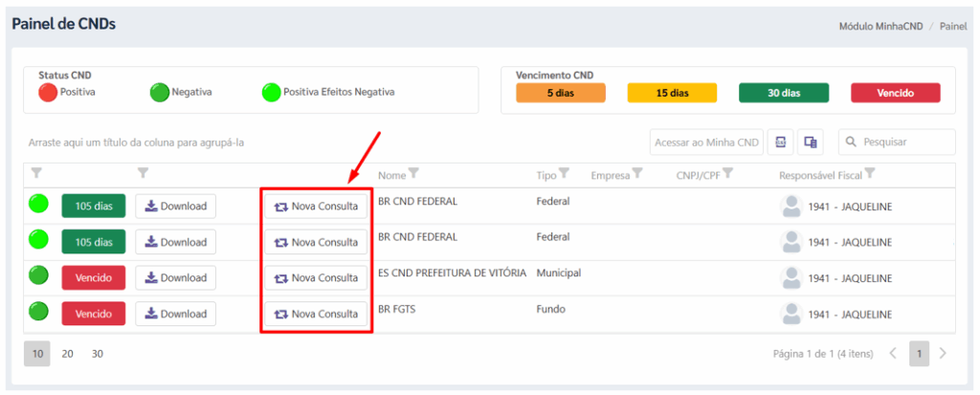This screenshot has height=395, width=980.
Task: Click Nova Consulta for the first BR CND FEDERAL row
Action: [x=316, y=206]
